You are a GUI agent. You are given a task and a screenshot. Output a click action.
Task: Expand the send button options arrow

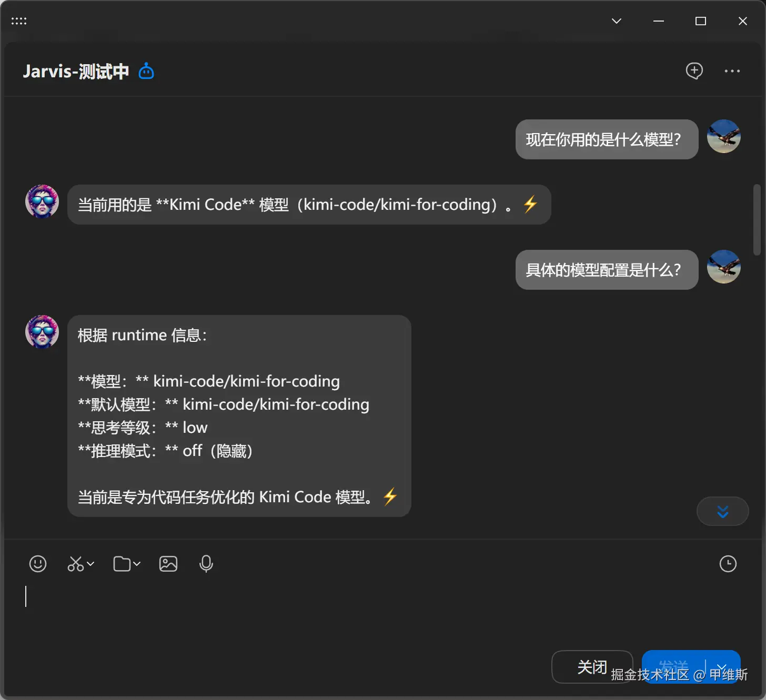(x=722, y=667)
